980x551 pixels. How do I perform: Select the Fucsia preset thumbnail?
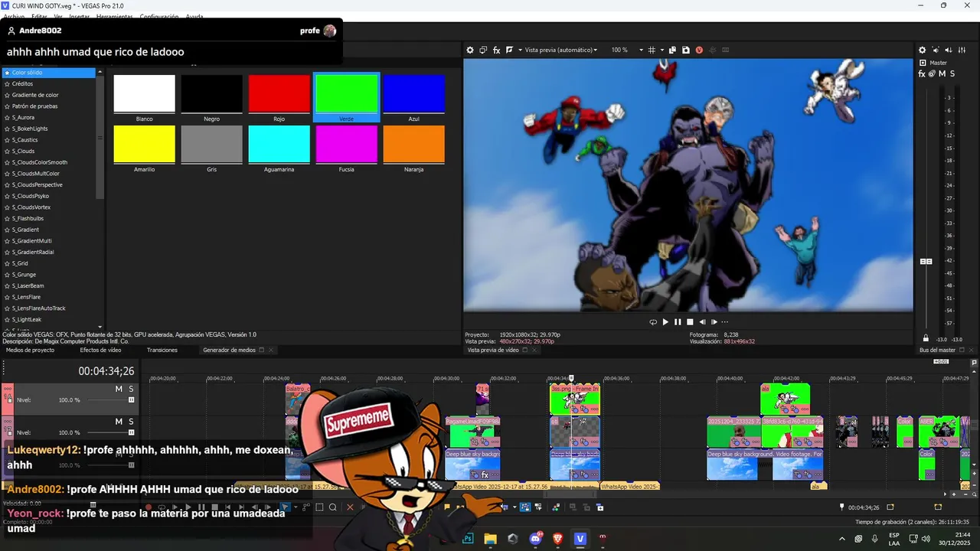[x=347, y=144]
